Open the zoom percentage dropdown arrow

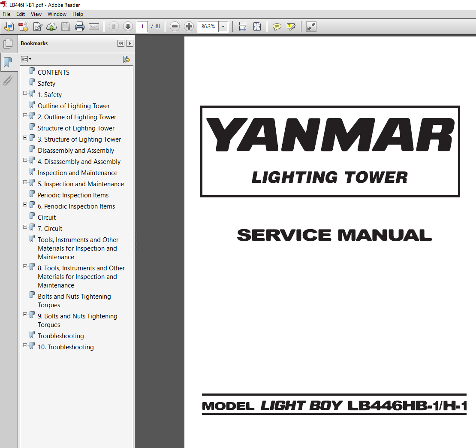223,27
